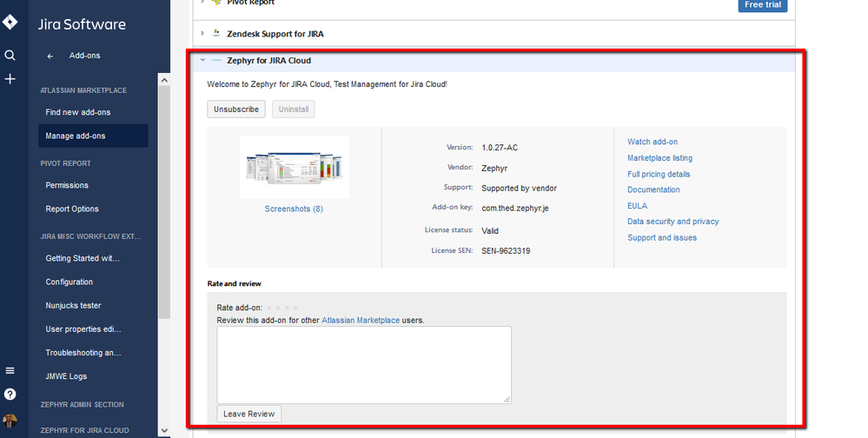
Task: Click the version value 1.0.27-AC
Action: pyautogui.click(x=500, y=147)
